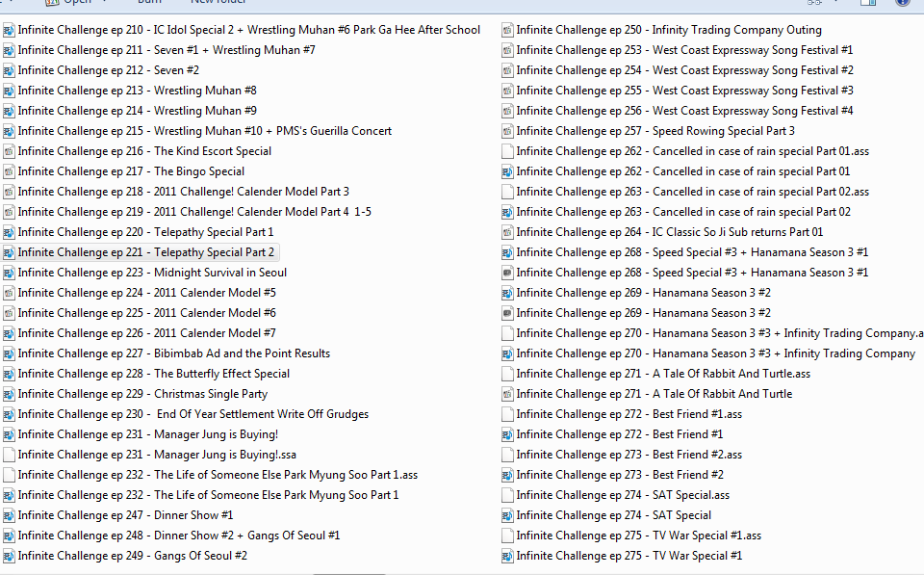Select A Tale Of Rabbit And Turtle.ass file
The height and width of the screenshot is (575, 924).
662,374
